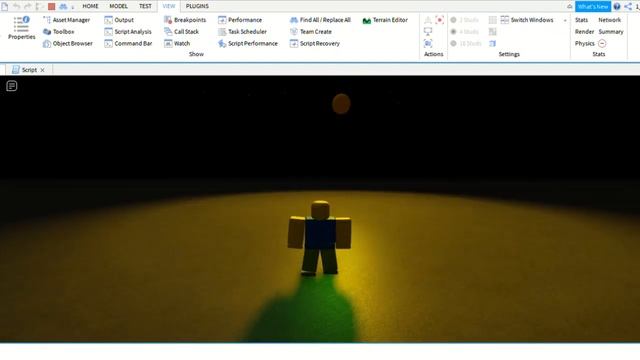
Task: Open the Asset Manager window
Action: 67,20
